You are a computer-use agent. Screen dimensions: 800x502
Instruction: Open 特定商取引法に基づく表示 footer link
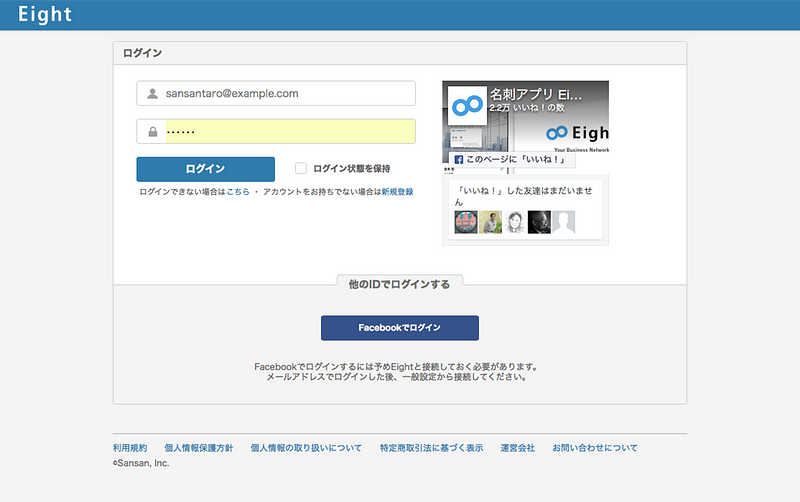pos(431,448)
